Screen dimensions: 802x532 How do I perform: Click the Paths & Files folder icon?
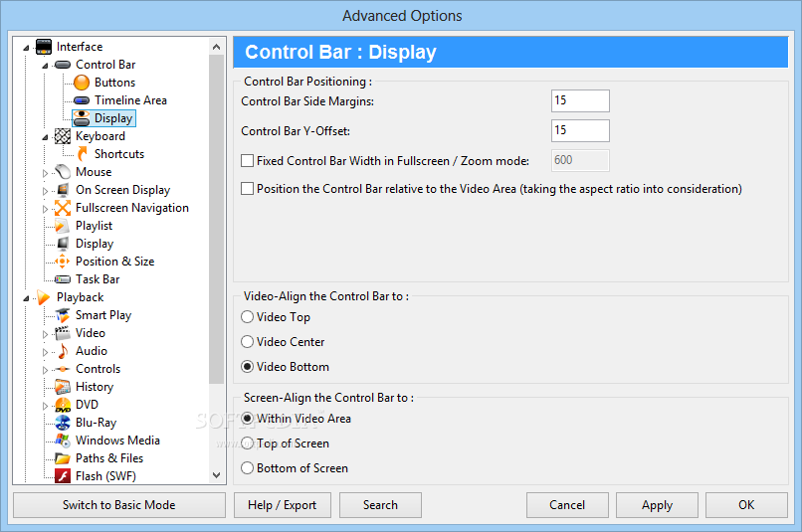63,458
